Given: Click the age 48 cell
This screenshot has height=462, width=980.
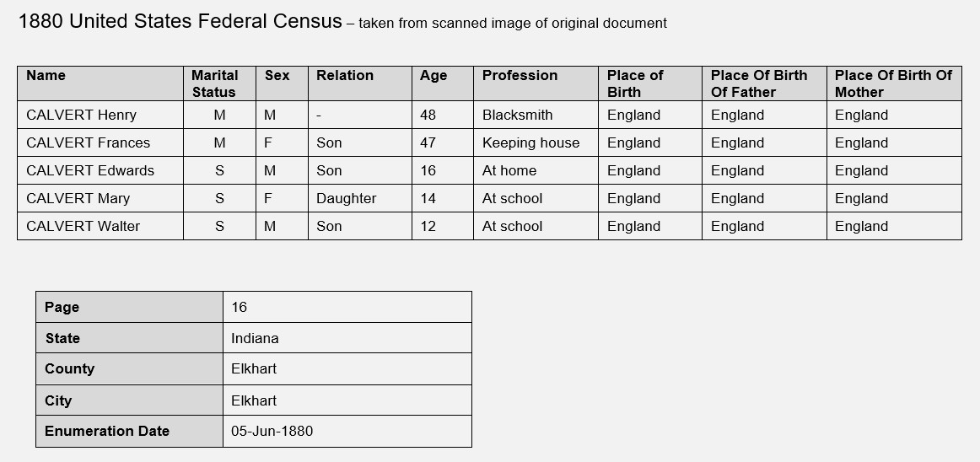Looking at the screenshot, I should [443, 115].
